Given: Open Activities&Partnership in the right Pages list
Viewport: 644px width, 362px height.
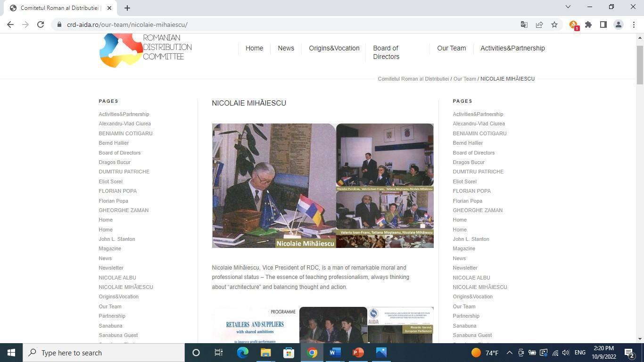Looking at the screenshot, I should click(x=478, y=114).
